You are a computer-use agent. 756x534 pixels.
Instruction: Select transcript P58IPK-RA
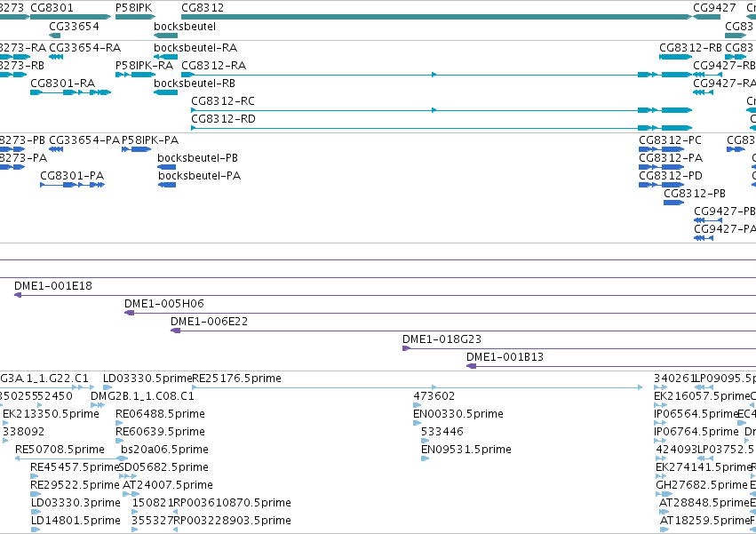point(144,66)
